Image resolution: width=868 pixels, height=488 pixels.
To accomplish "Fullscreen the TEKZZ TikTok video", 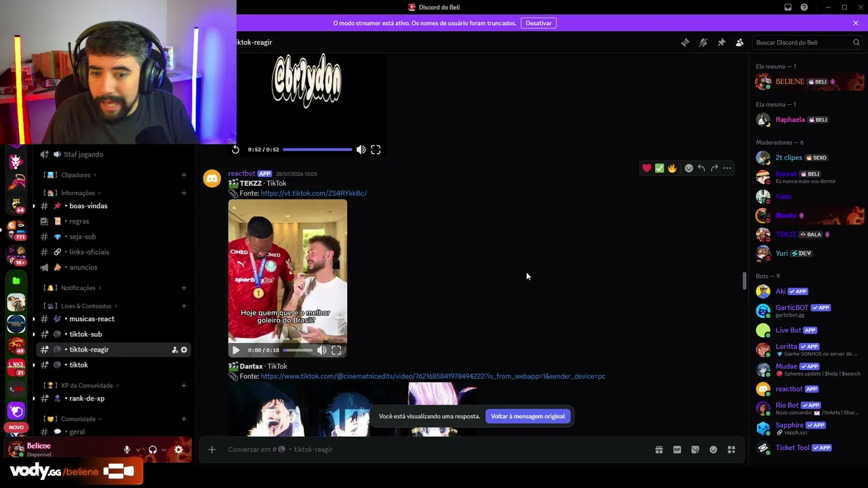I will [x=336, y=350].
